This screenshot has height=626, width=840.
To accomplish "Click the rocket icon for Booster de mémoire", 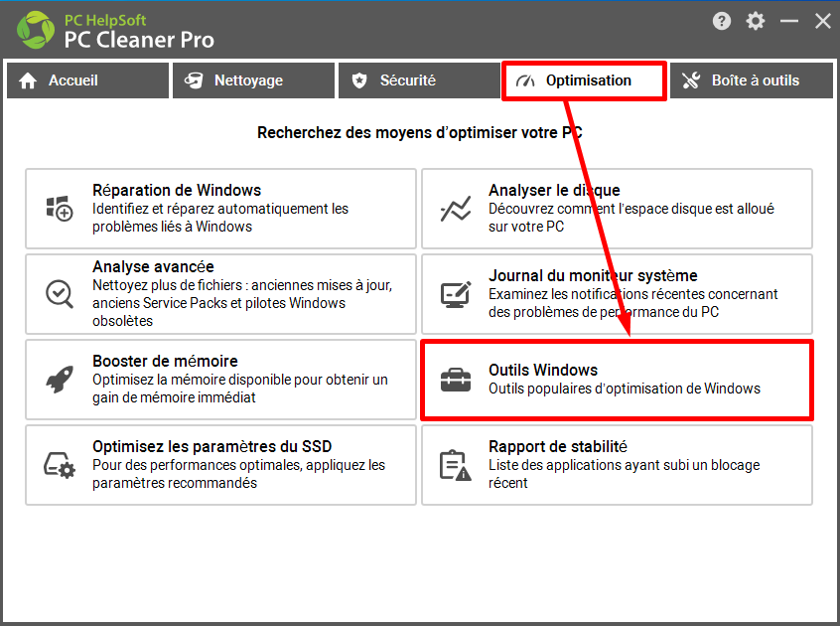I will pyautogui.click(x=60, y=380).
